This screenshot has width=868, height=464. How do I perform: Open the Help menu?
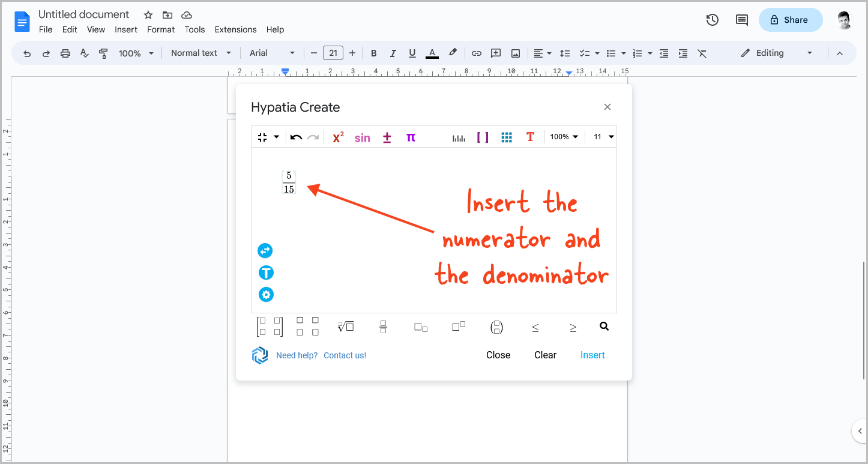pos(275,29)
